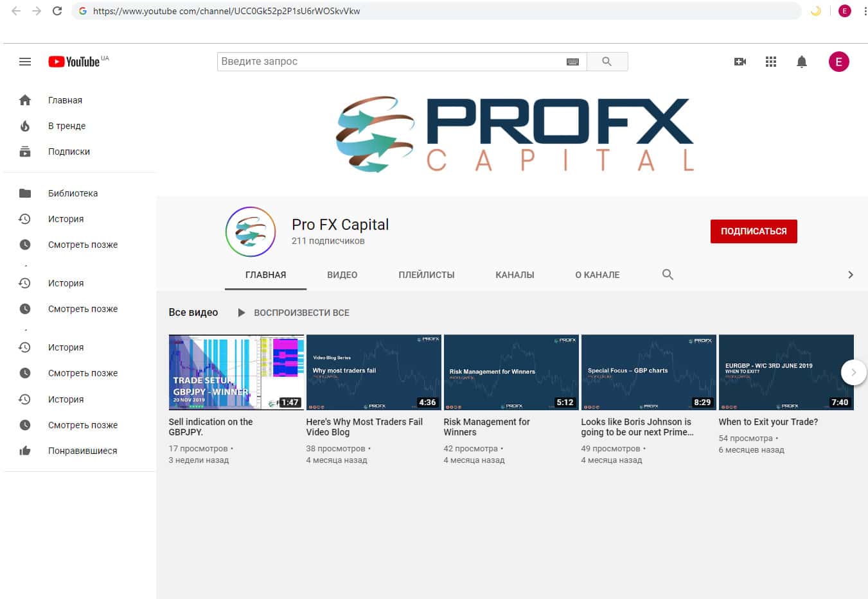
Task: Open the on-screen keyboard in search box
Action: click(x=572, y=62)
